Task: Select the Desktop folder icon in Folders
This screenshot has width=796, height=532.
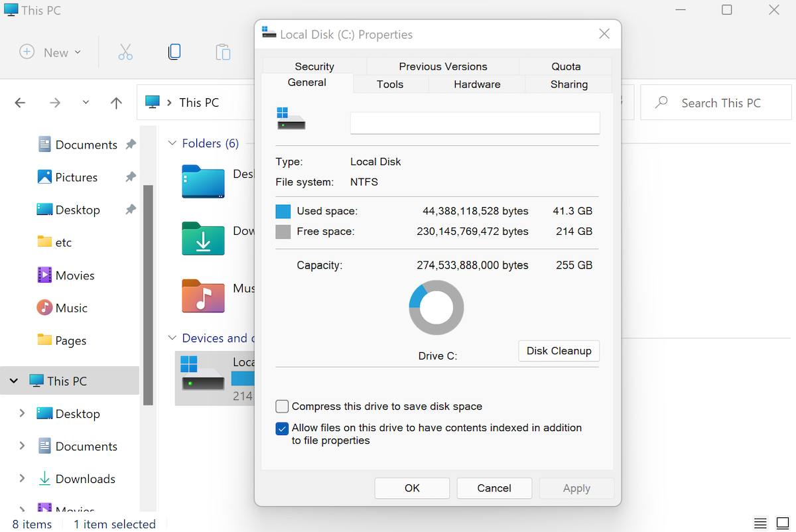Action: coord(203,181)
